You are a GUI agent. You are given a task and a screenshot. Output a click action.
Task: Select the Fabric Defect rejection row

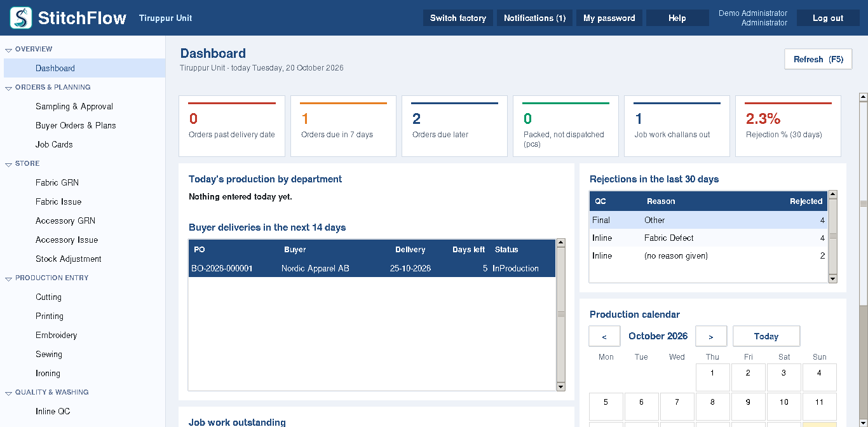click(709, 238)
